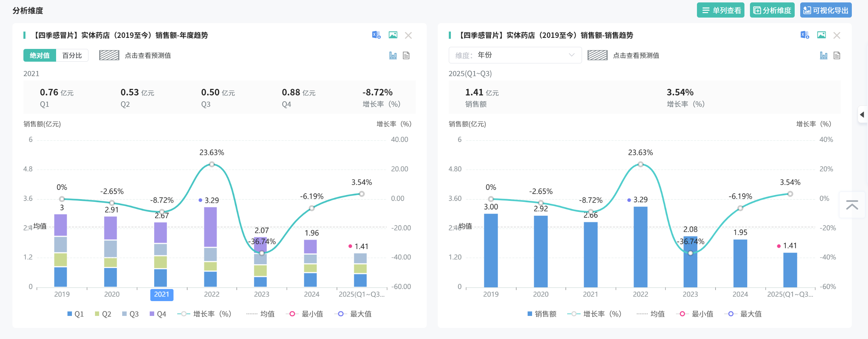
Task: Select the chart view icon on the right card
Action: click(x=824, y=55)
